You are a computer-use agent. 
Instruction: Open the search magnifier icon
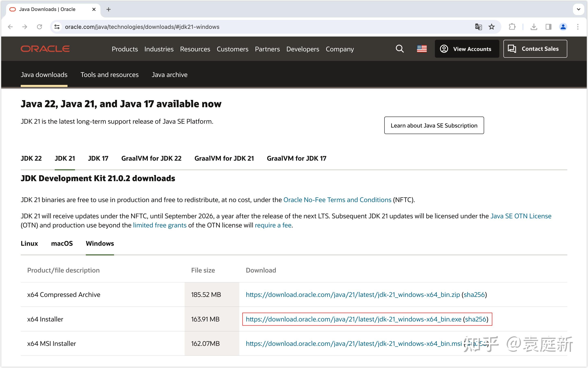[x=399, y=49]
